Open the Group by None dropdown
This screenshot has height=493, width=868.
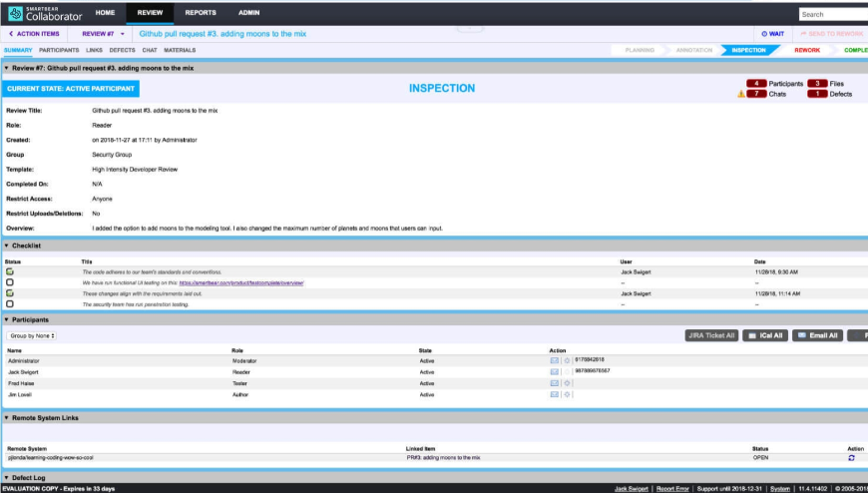point(32,336)
